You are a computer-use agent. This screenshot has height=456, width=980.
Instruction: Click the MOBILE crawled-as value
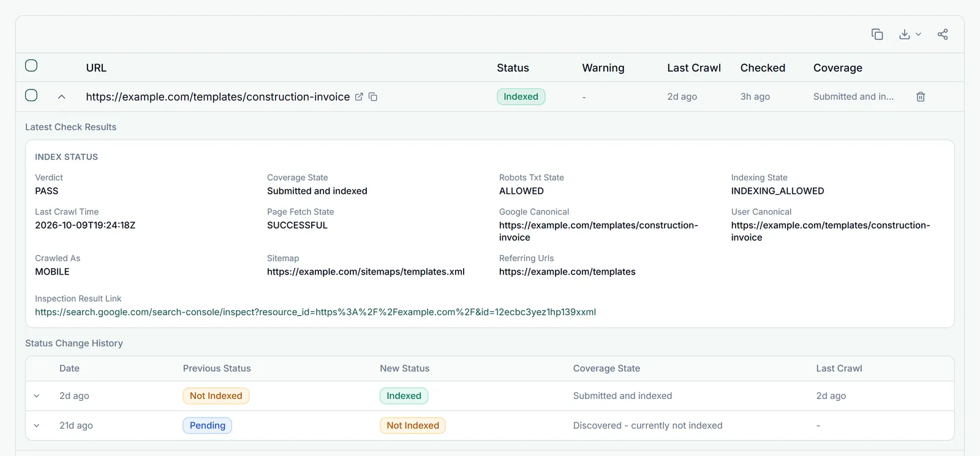coord(52,272)
